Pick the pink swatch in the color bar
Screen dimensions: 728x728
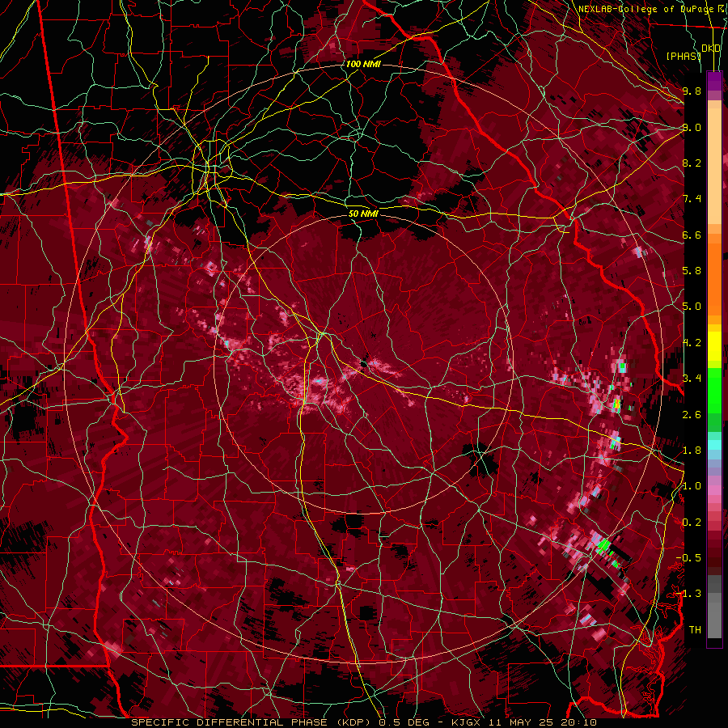714,490
